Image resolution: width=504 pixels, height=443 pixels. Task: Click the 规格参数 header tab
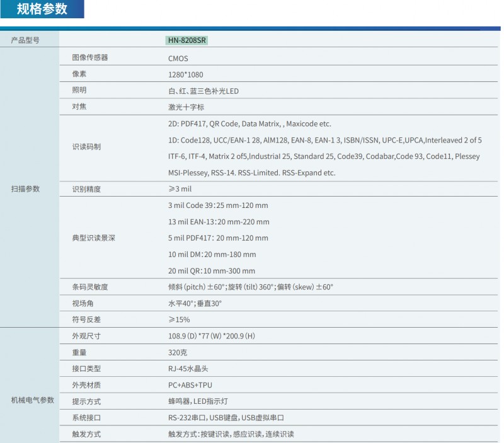coord(42,9)
